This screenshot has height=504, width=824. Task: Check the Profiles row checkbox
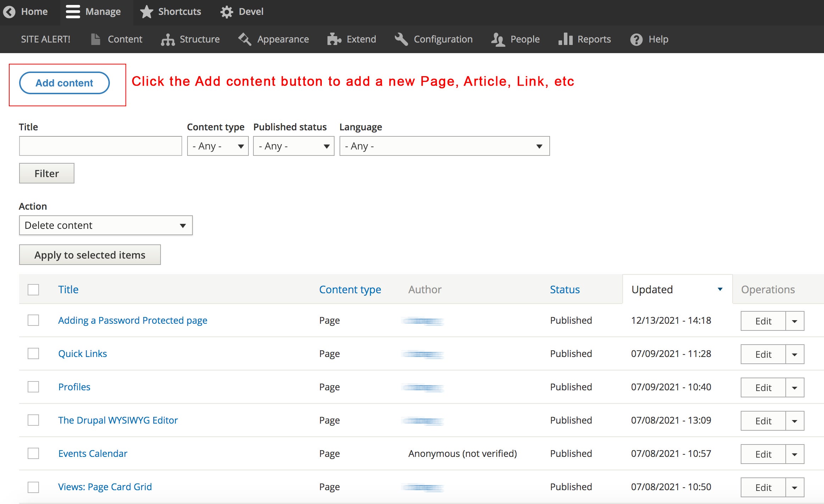[33, 387]
